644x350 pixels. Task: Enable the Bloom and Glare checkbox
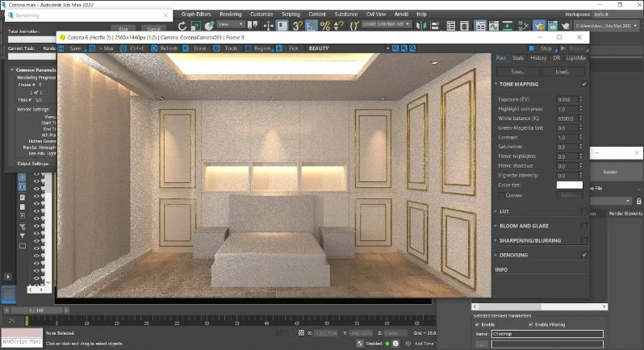point(584,226)
